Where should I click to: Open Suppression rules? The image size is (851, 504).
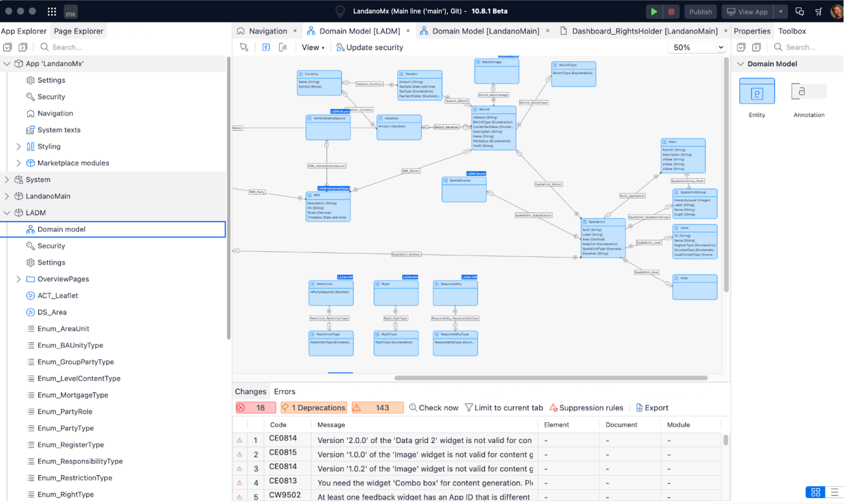586,408
